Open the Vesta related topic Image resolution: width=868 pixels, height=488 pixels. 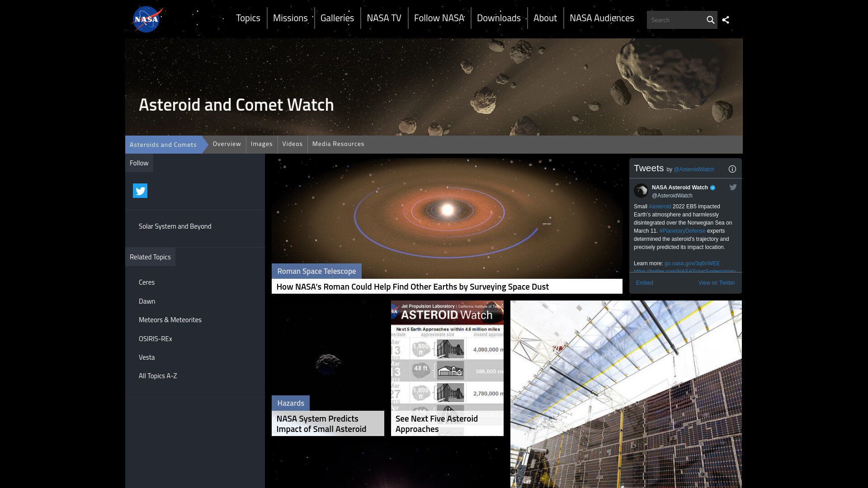pyautogui.click(x=146, y=357)
